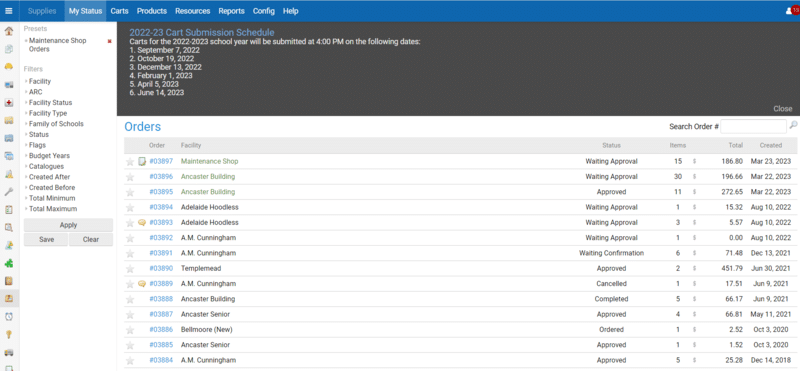Star order #03892
The height and width of the screenshot is (371, 800).
coord(130,238)
